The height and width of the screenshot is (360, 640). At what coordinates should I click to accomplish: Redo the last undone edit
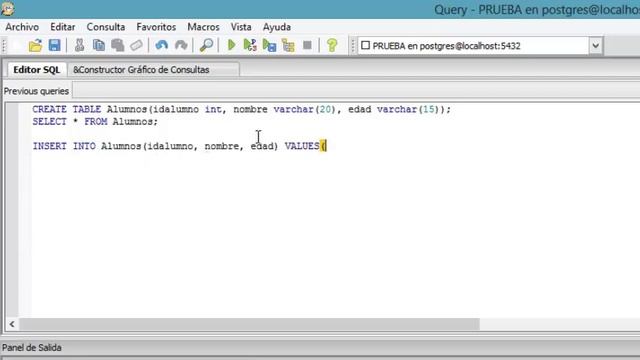point(181,45)
